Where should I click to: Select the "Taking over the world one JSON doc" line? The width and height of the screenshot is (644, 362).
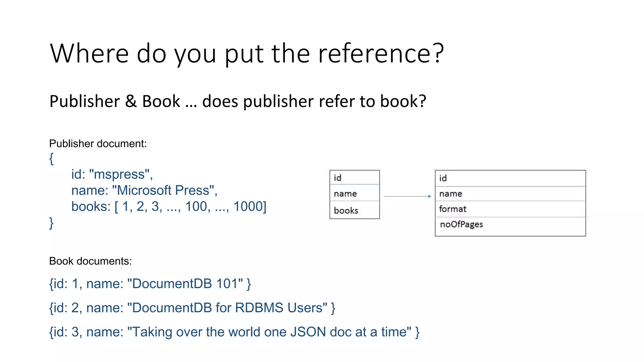tap(234, 332)
